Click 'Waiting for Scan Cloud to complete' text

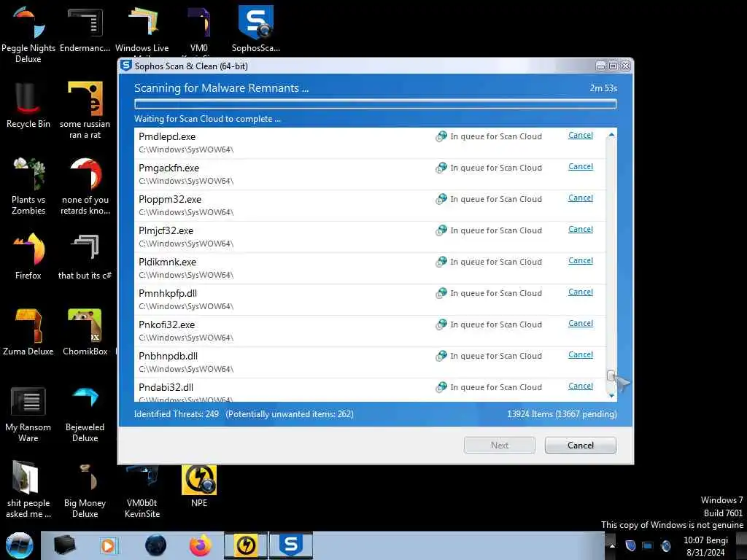pyautogui.click(x=207, y=119)
